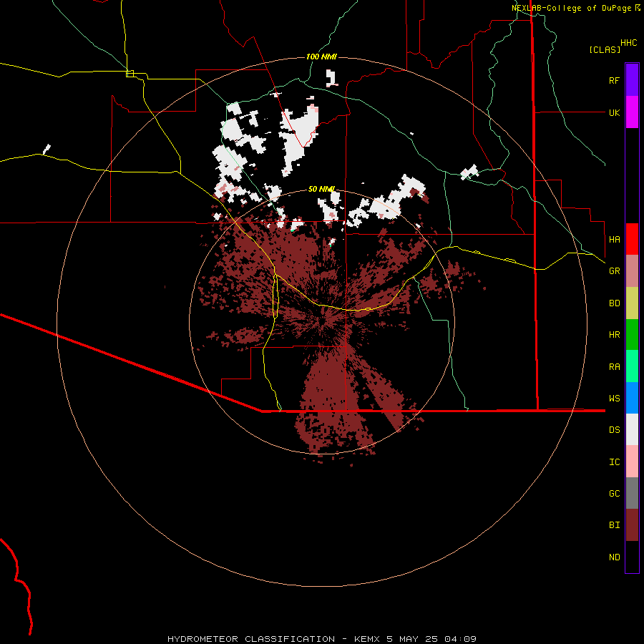The height and width of the screenshot is (644, 644).
Task: Click the HA legend label
Action: [614, 240]
